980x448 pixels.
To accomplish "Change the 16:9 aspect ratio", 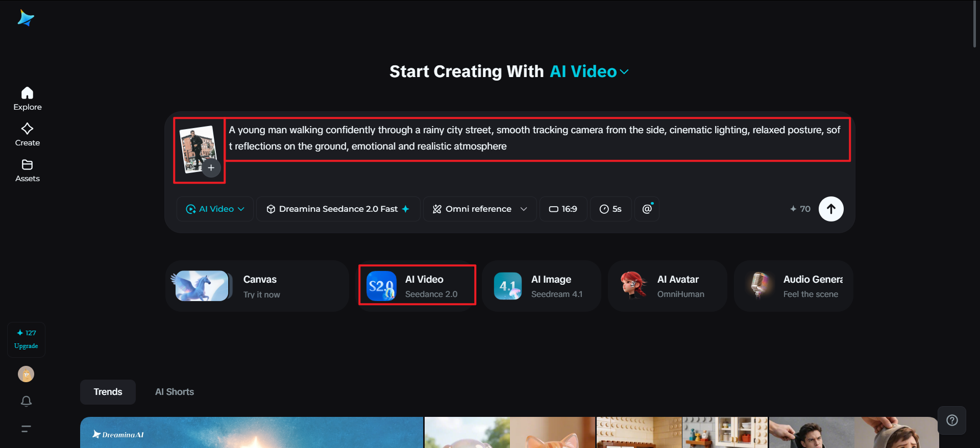I will [x=563, y=209].
